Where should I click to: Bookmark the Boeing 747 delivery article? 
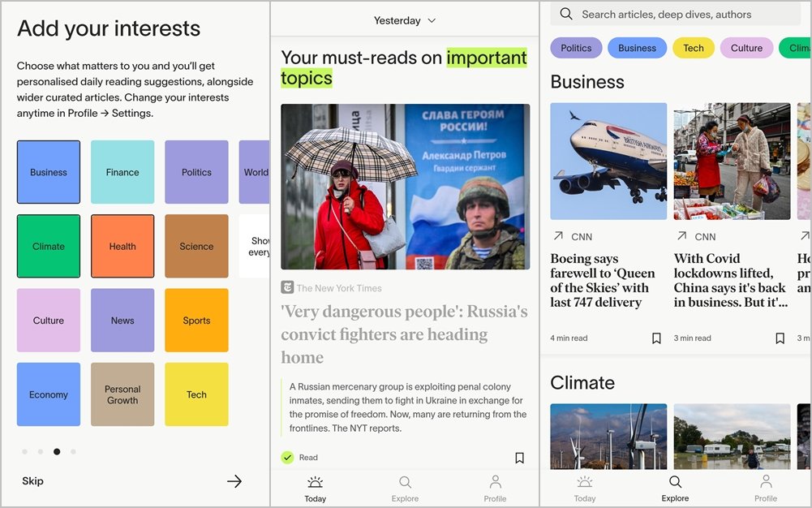(656, 338)
